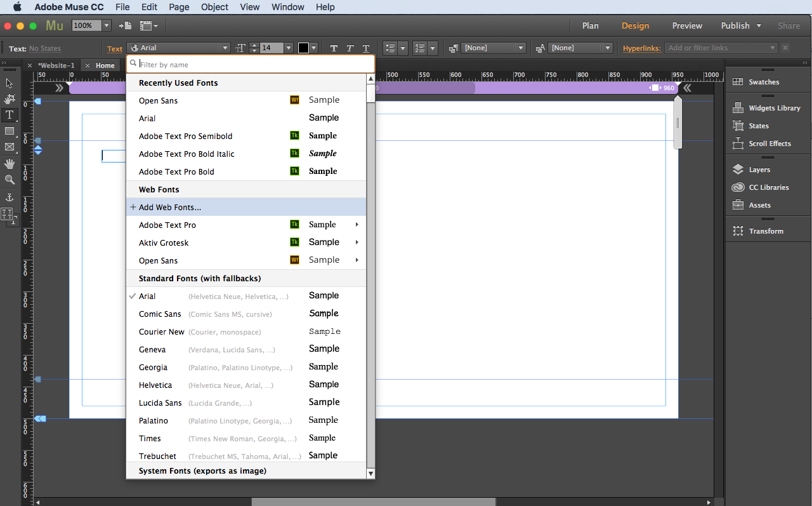Select the Text tool
Image resolution: width=812 pixels, height=506 pixels.
coord(10,115)
